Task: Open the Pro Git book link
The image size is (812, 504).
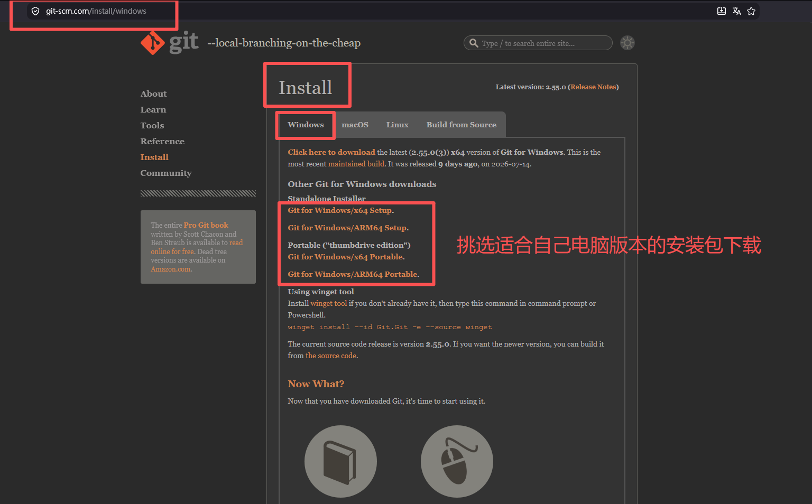Action: [x=206, y=225]
